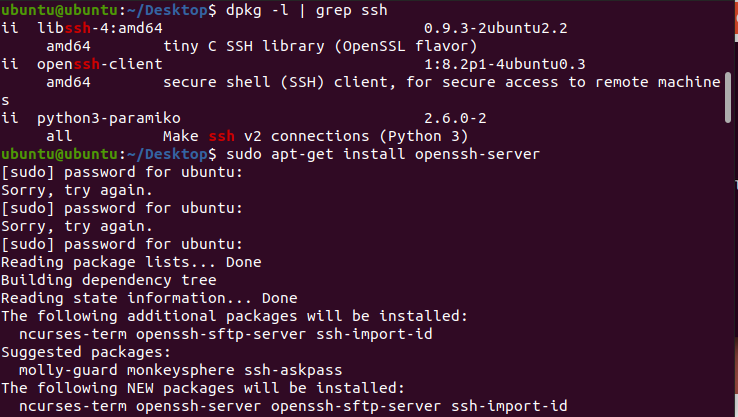Click the 'sudo apt-get install openssh-server' command
This screenshot has height=417, width=738.
381,154
